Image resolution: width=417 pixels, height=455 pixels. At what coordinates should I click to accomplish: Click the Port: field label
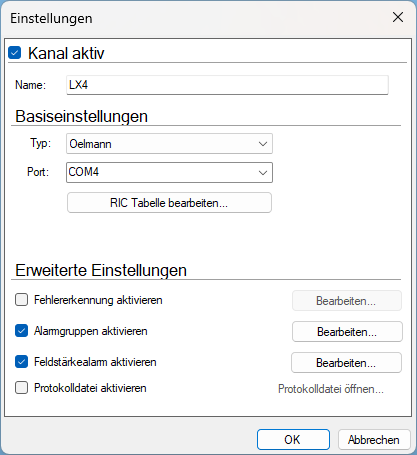click(x=38, y=172)
